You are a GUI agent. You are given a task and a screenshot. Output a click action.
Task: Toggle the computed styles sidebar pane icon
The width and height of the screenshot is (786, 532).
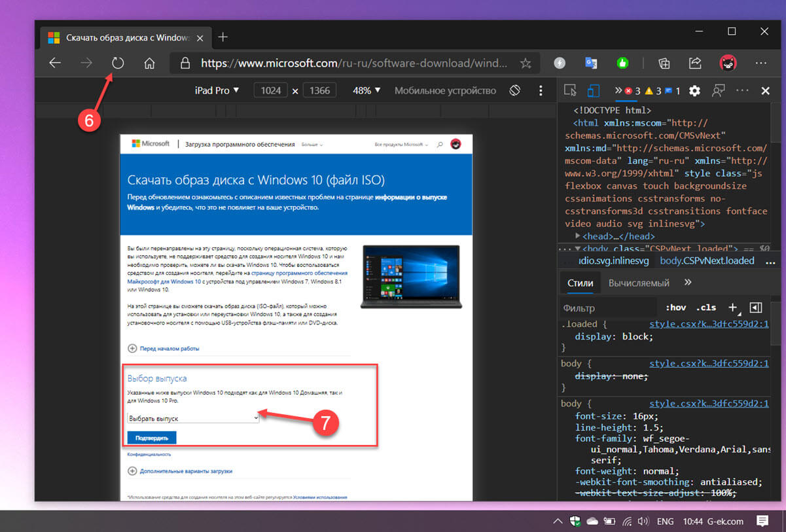click(756, 308)
